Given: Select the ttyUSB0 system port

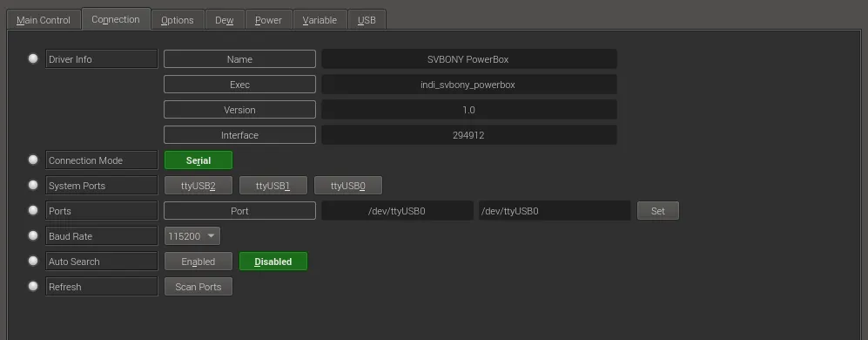Looking at the screenshot, I should click(347, 186).
